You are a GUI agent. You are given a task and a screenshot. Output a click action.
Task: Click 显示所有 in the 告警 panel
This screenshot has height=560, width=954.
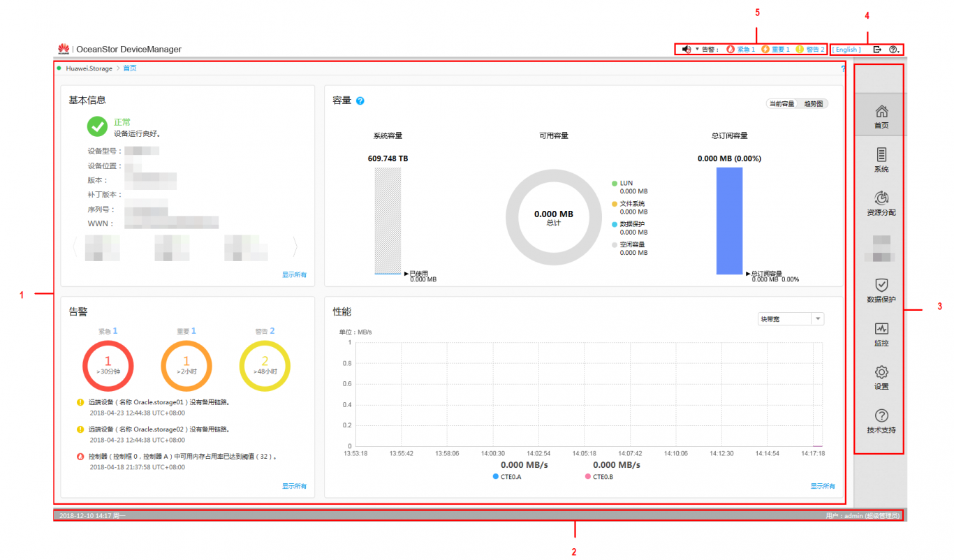click(x=294, y=486)
